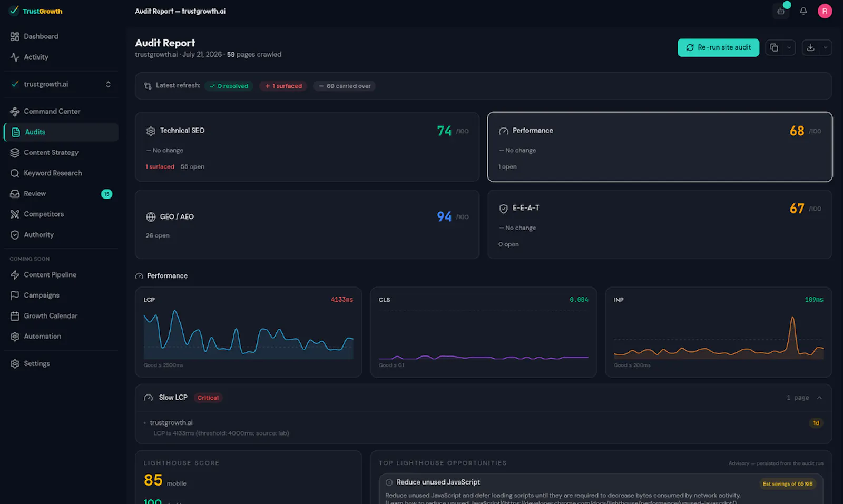Click the Technical SEO gear icon
This screenshot has height=504, width=843.
point(151,131)
